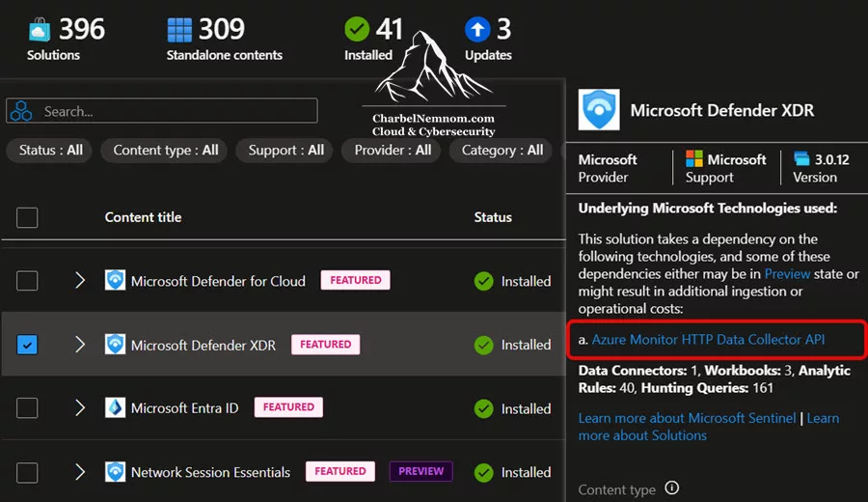Click the Content type label in details pane
Image resolution: width=868 pixels, height=502 pixels.
point(616,489)
